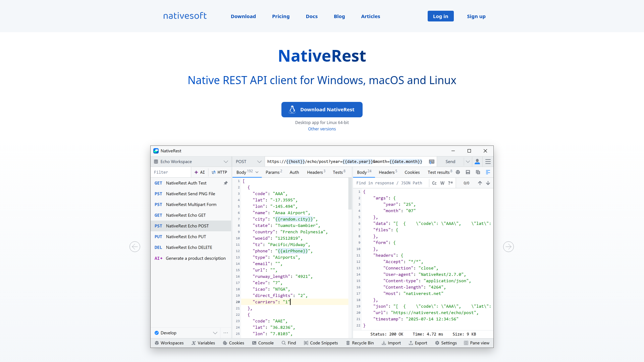
Task: Copy the response body using the copy icon
Action: pos(478,172)
